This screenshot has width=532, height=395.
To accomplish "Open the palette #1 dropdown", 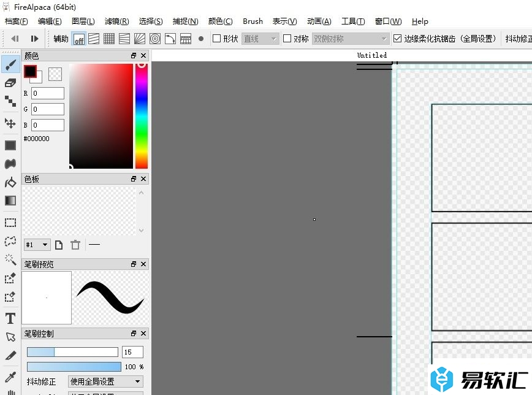I will click(37, 245).
